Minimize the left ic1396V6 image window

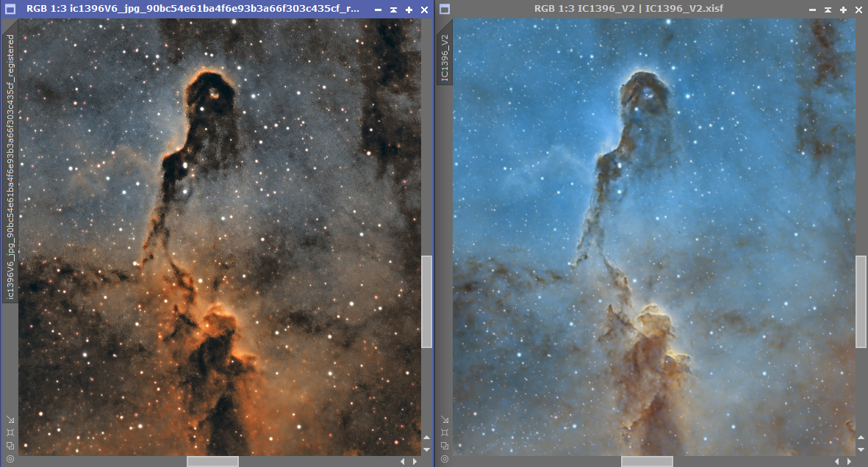[x=378, y=10]
